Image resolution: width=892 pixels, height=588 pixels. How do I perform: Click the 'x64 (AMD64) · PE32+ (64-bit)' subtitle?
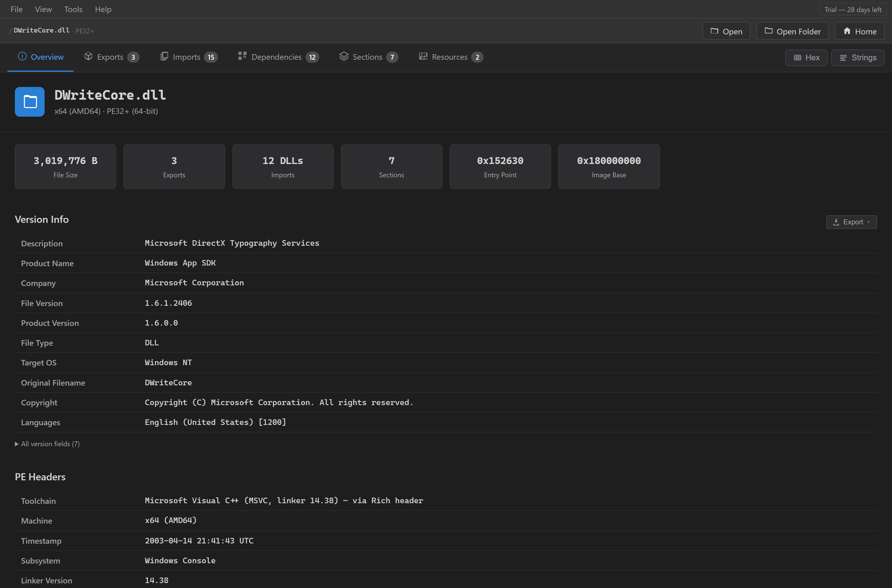106,111
